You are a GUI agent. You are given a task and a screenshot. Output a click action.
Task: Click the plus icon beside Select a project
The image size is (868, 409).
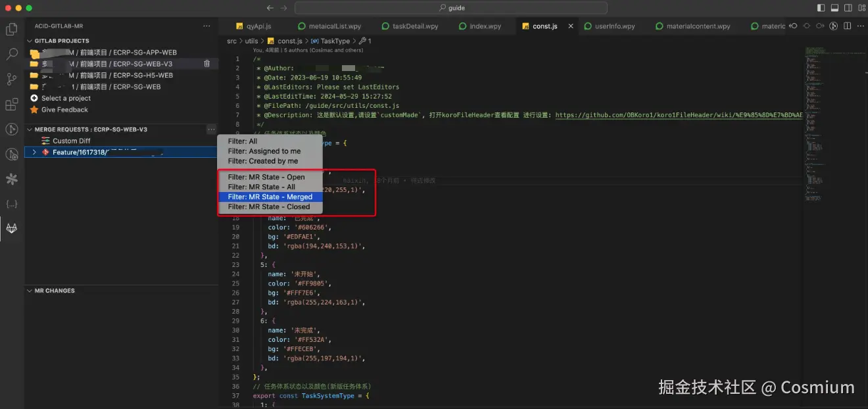[x=34, y=98]
